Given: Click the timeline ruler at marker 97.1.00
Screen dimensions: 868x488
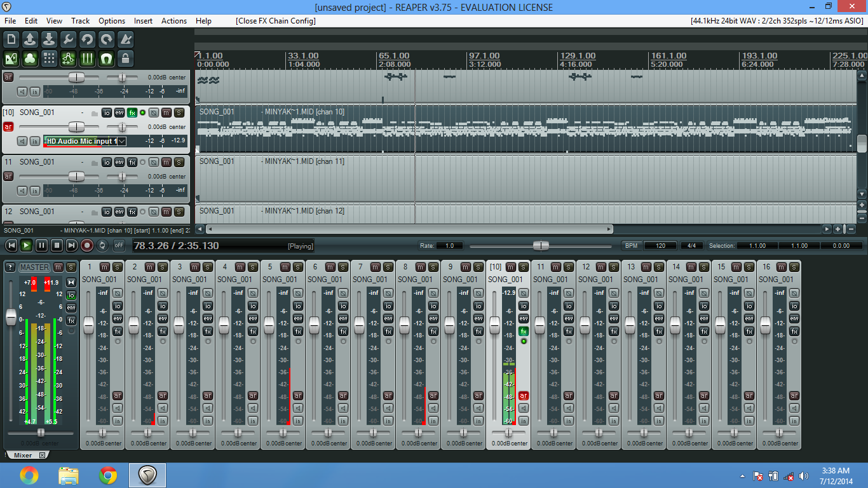Looking at the screenshot, I should tap(485, 57).
